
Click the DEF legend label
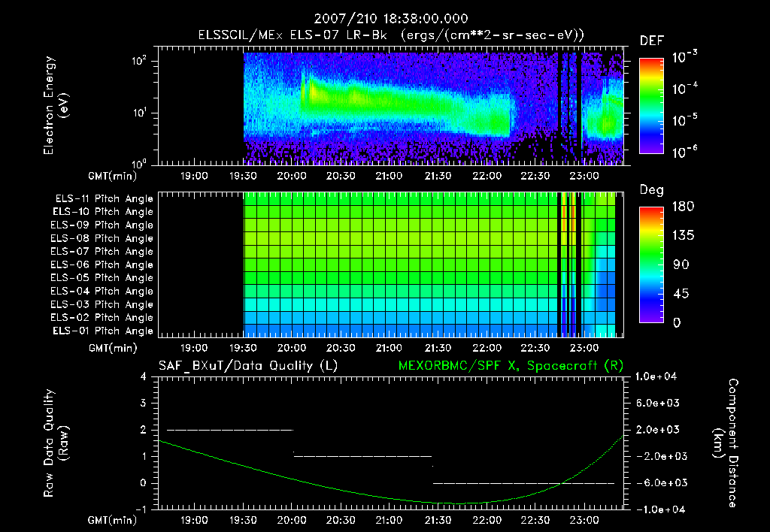652,41
